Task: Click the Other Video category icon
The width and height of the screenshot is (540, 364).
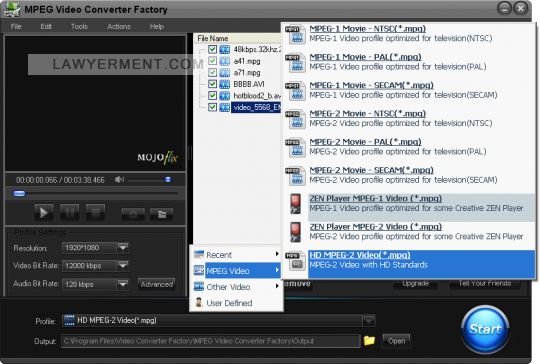Action: (x=199, y=287)
